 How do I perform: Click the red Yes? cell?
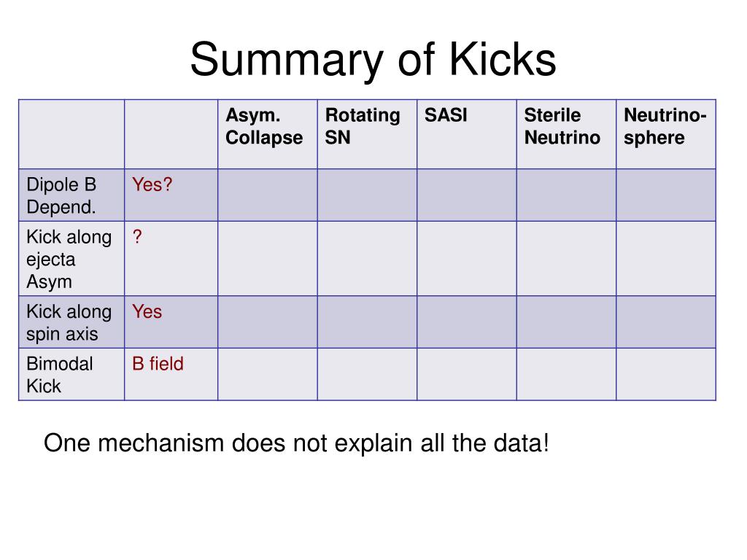(x=152, y=184)
